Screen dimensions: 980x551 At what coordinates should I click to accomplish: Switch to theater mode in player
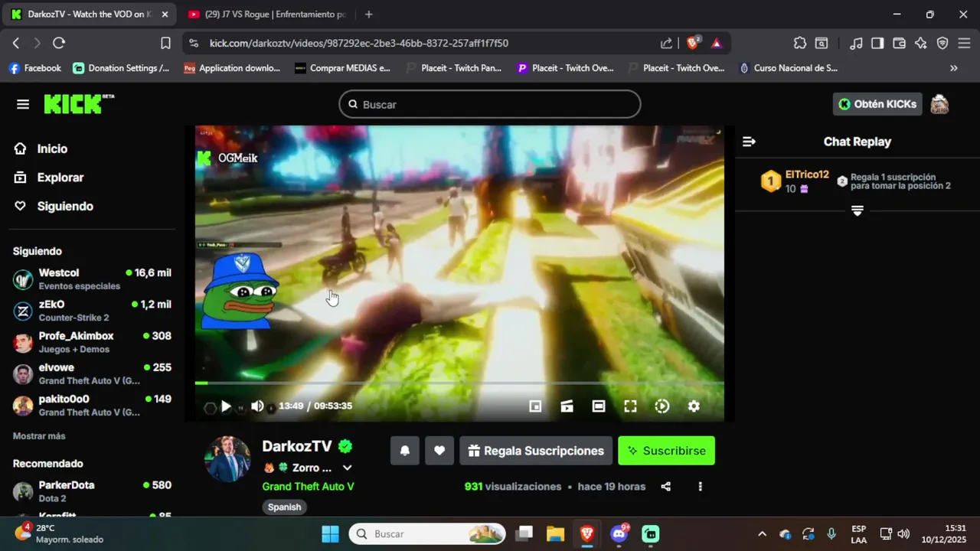[x=599, y=406]
